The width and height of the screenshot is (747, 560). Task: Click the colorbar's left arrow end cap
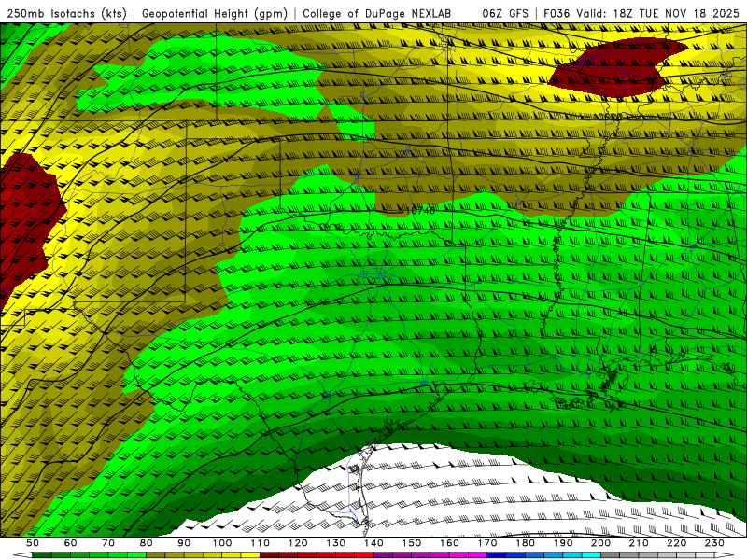22,555
